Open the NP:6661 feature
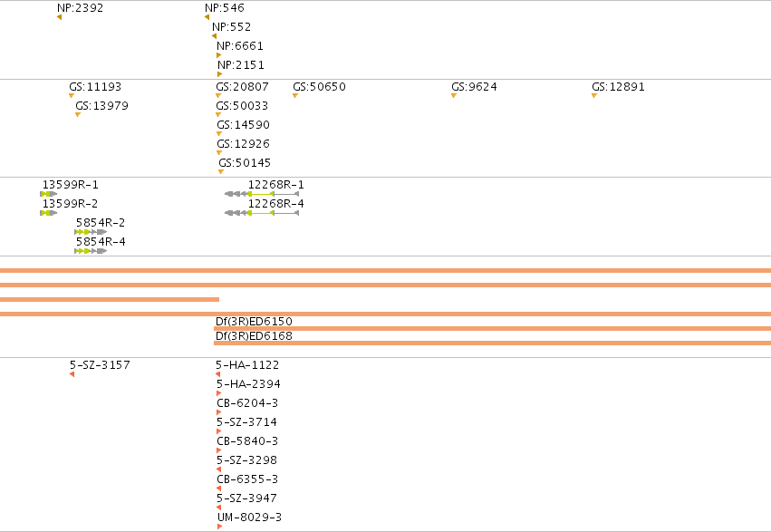The width and height of the screenshot is (771, 532). [240, 46]
